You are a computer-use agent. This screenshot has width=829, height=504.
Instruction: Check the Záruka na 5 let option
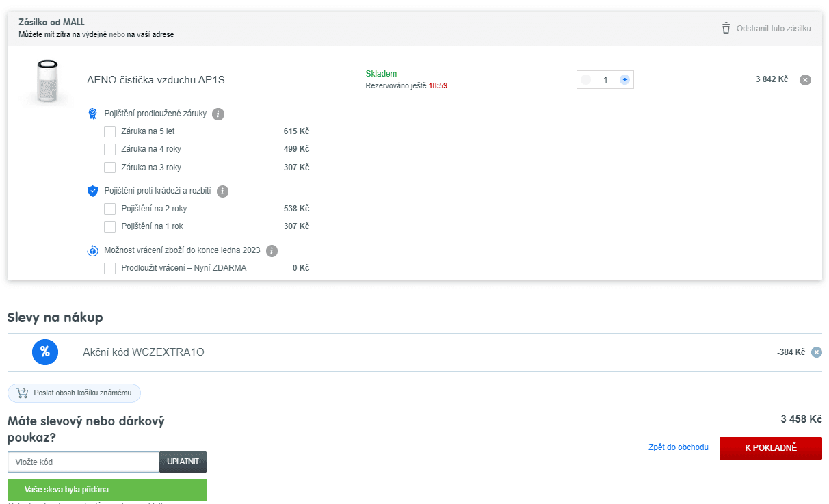tap(109, 131)
